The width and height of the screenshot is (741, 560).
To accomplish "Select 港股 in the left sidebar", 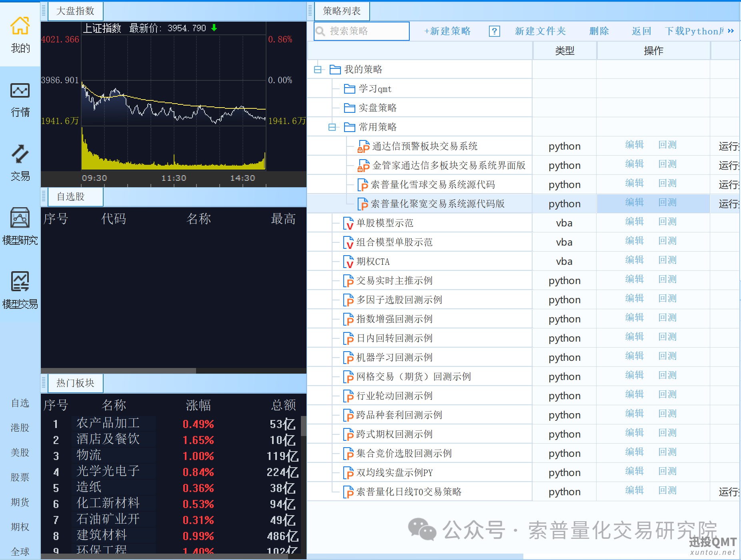I will coord(20,428).
